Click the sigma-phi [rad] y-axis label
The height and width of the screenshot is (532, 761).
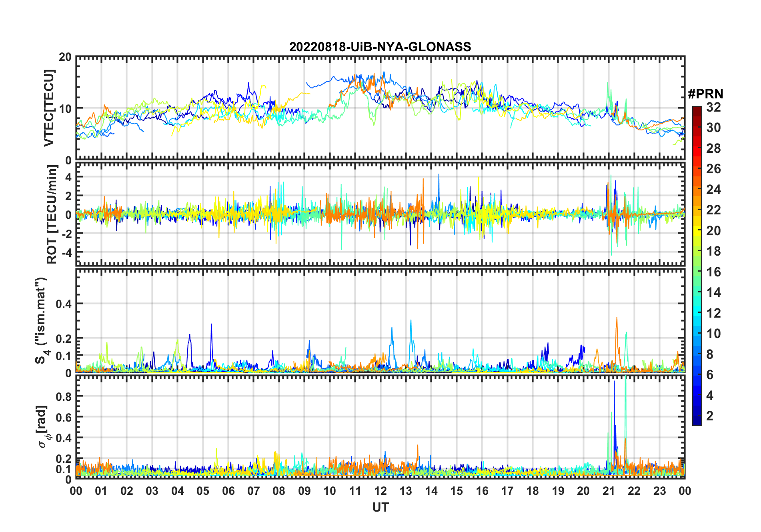(x=43, y=427)
